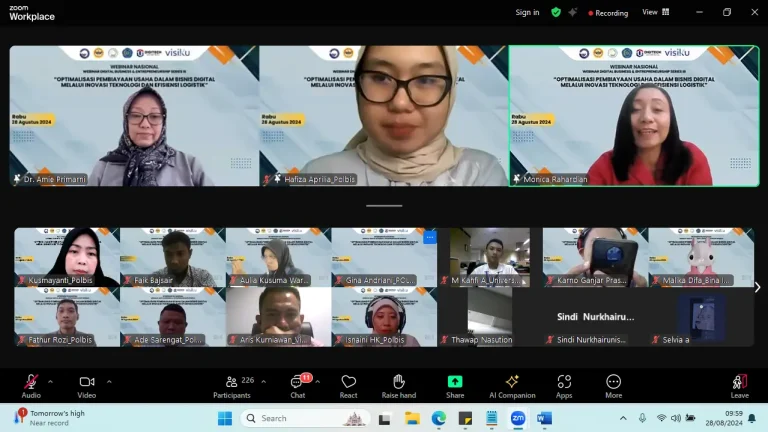Open View layout menu
768x432 pixels.
[655, 12]
